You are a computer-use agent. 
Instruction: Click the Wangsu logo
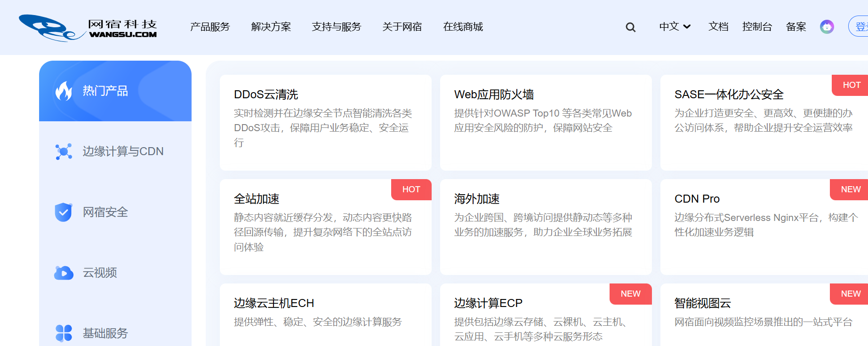pyautogui.click(x=88, y=28)
